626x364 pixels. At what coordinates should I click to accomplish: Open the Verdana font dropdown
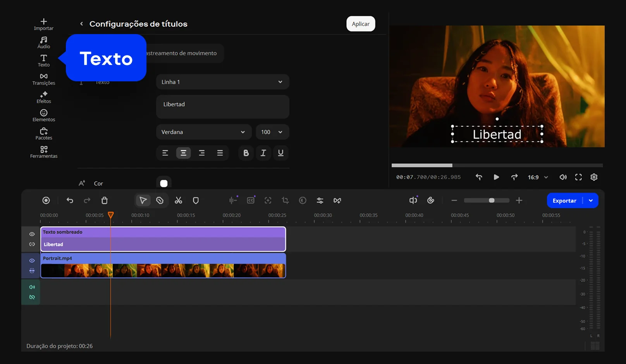(203, 132)
